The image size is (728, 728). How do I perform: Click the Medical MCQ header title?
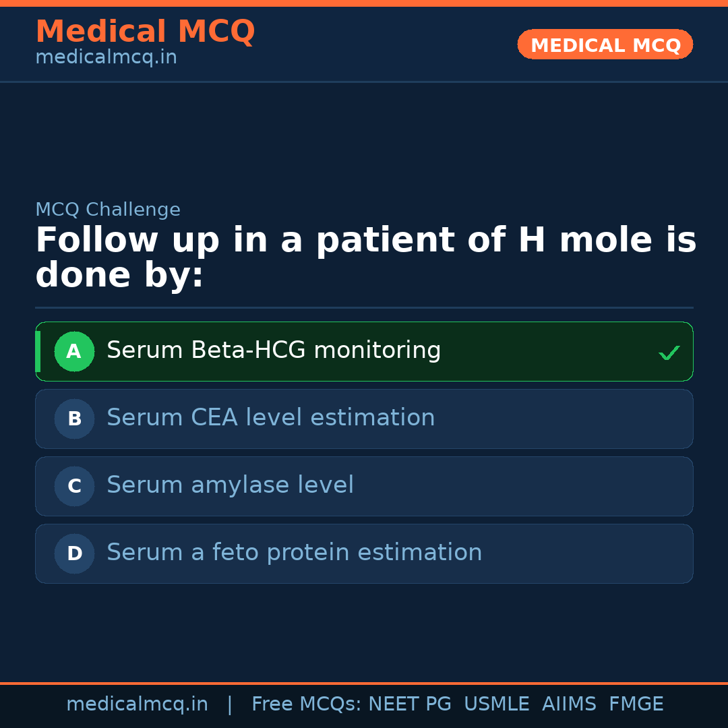145,32
